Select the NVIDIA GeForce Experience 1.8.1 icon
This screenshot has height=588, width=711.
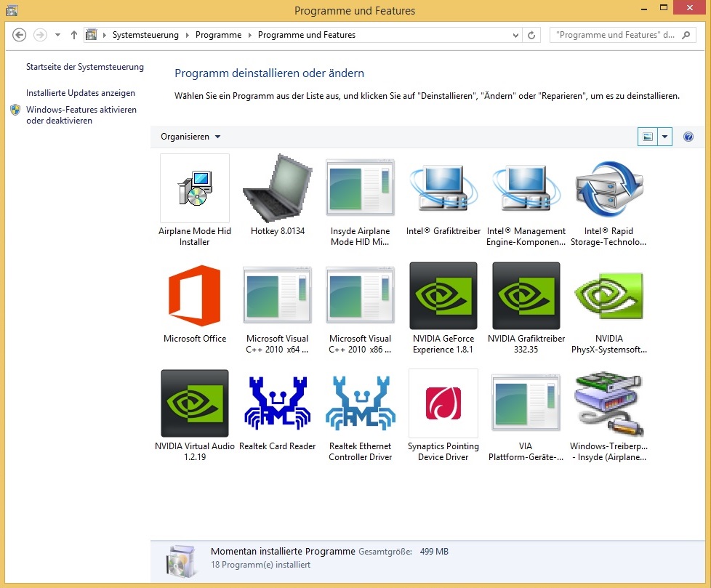pos(443,296)
